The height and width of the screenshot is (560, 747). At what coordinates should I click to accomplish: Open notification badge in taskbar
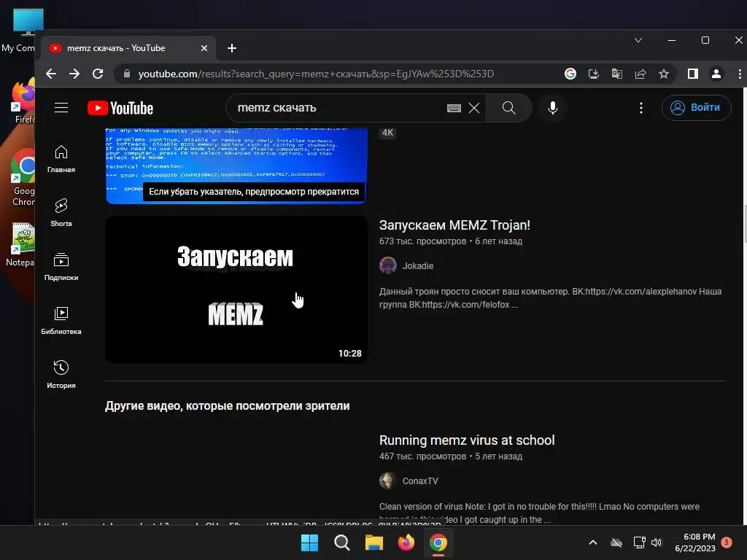727,542
